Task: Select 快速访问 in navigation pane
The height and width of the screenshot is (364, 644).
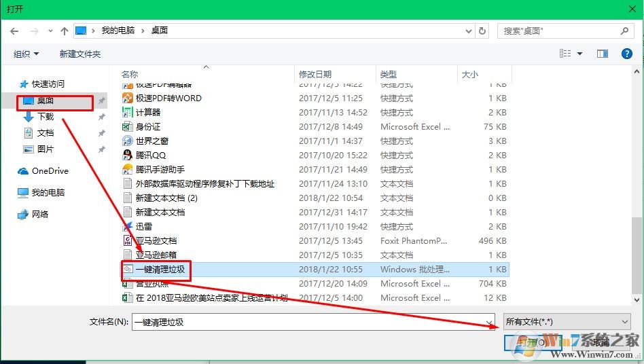Action: coord(48,84)
